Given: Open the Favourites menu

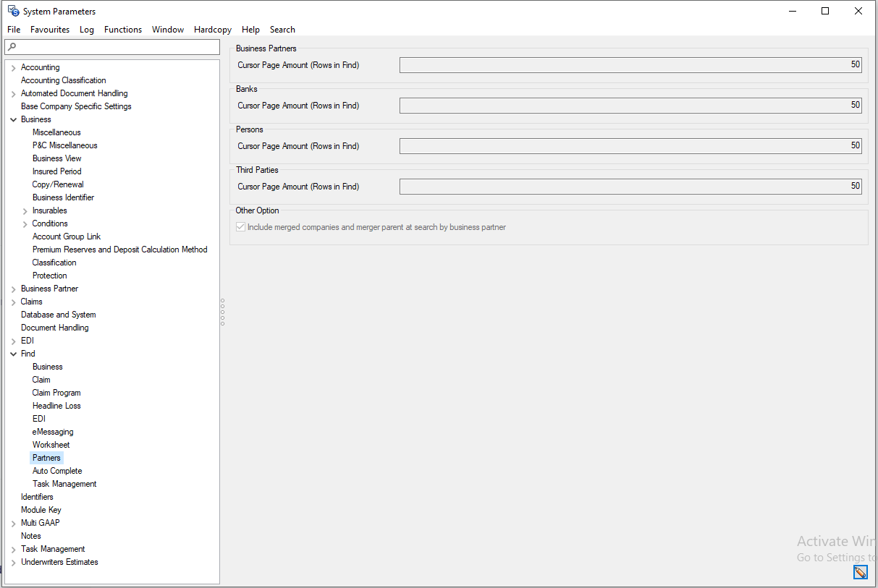Looking at the screenshot, I should (x=50, y=30).
